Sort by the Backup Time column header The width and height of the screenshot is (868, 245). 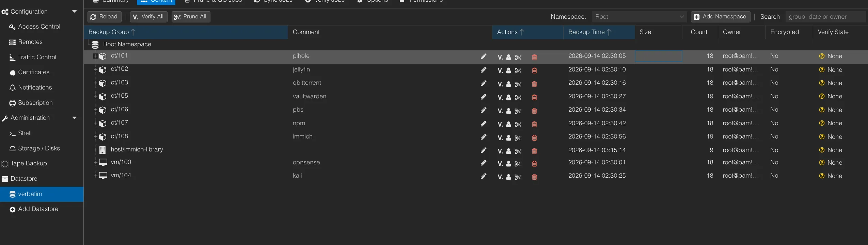click(599, 32)
